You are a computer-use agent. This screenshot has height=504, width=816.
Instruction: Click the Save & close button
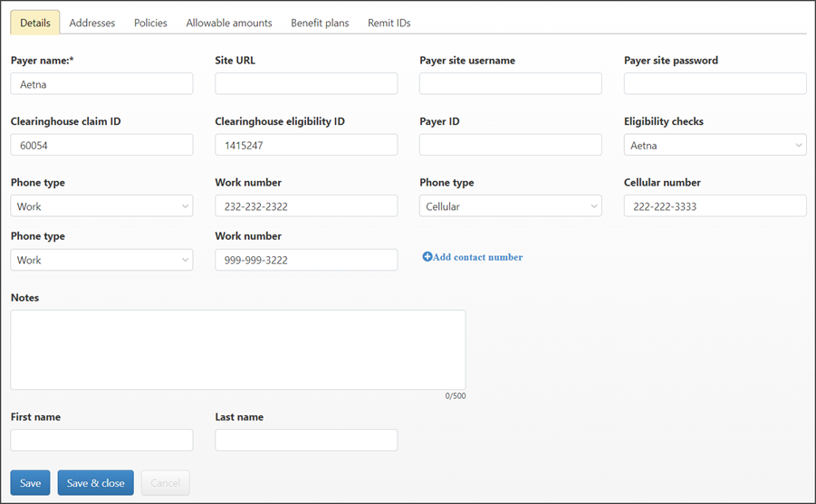coord(96,482)
